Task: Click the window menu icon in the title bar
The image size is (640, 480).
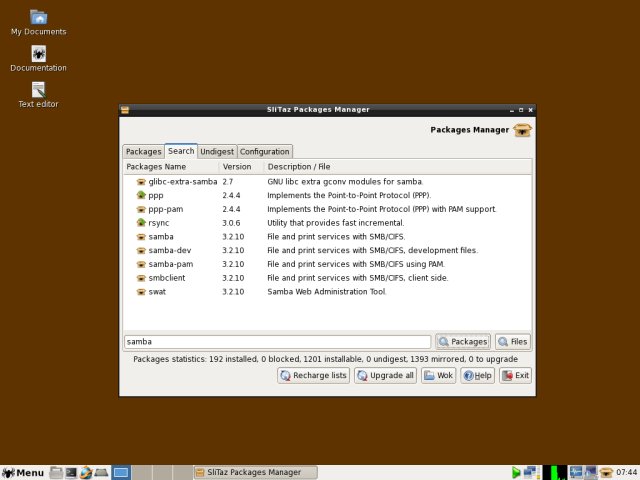Action: point(125,110)
